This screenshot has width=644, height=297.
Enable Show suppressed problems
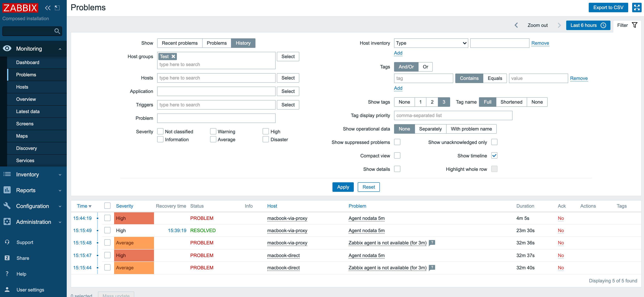coord(397,142)
